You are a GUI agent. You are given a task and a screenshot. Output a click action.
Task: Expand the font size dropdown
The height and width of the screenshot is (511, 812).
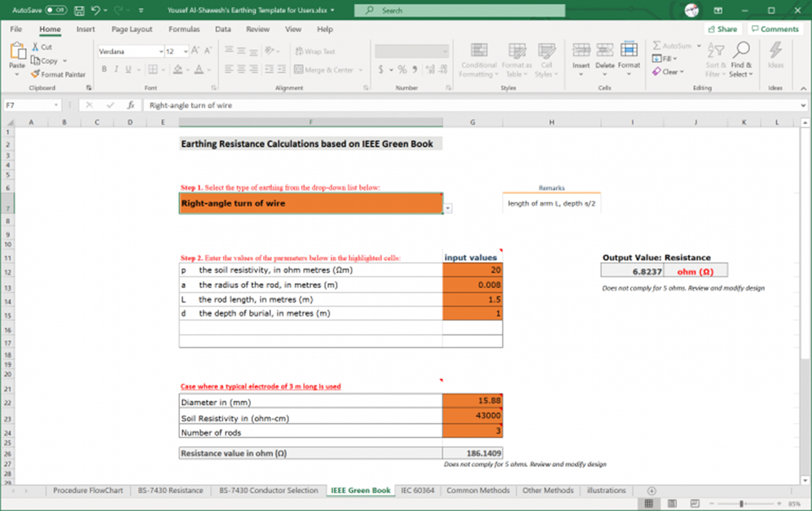[x=186, y=51]
